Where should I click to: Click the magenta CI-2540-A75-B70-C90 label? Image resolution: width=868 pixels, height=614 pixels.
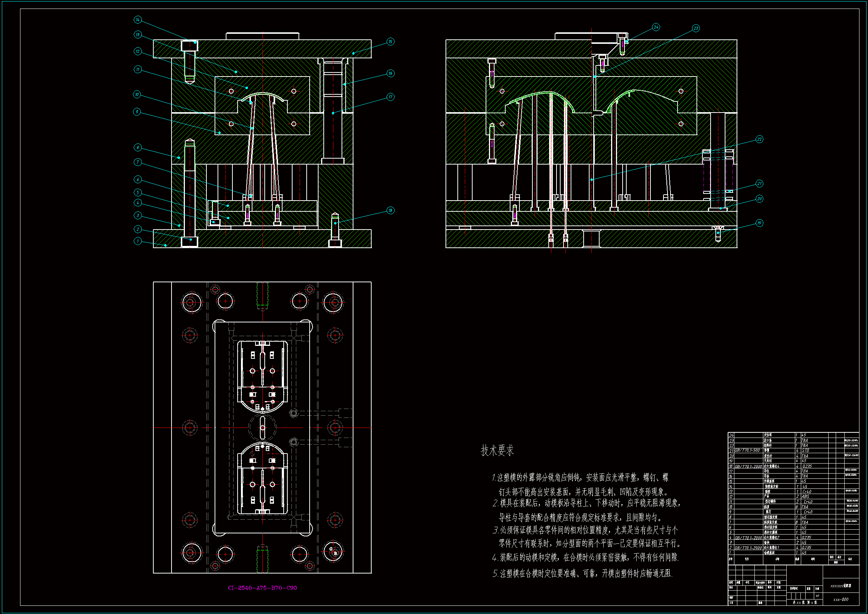tap(262, 588)
